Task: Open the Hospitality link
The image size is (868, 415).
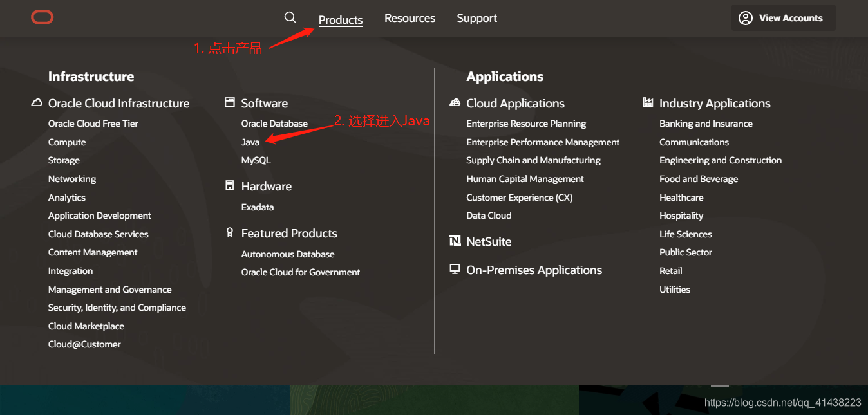Action: click(x=681, y=216)
